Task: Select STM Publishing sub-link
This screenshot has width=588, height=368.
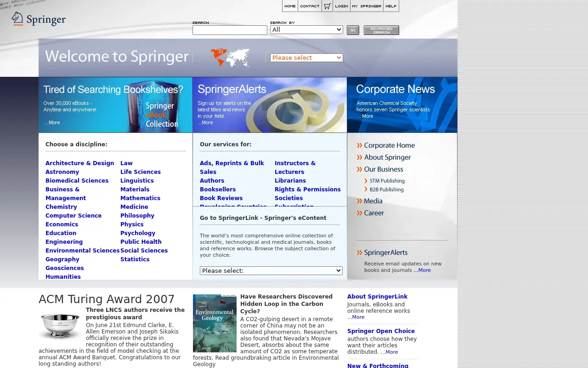Action: [x=387, y=181]
